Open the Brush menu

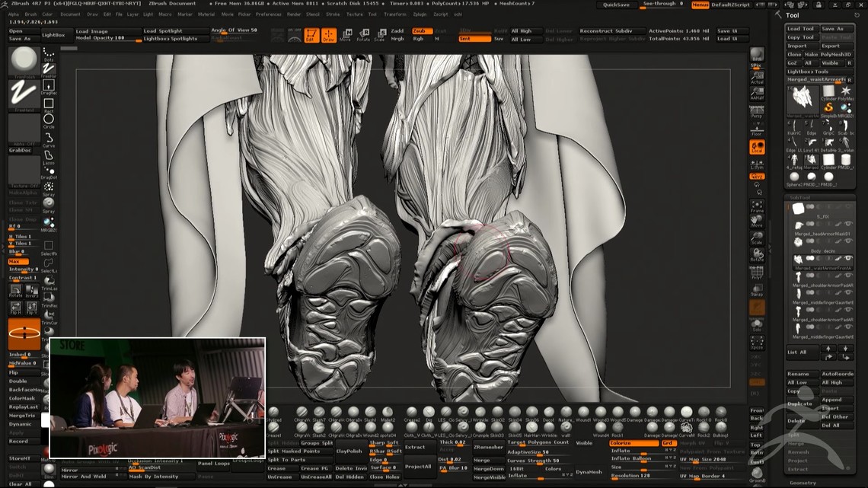point(30,14)
